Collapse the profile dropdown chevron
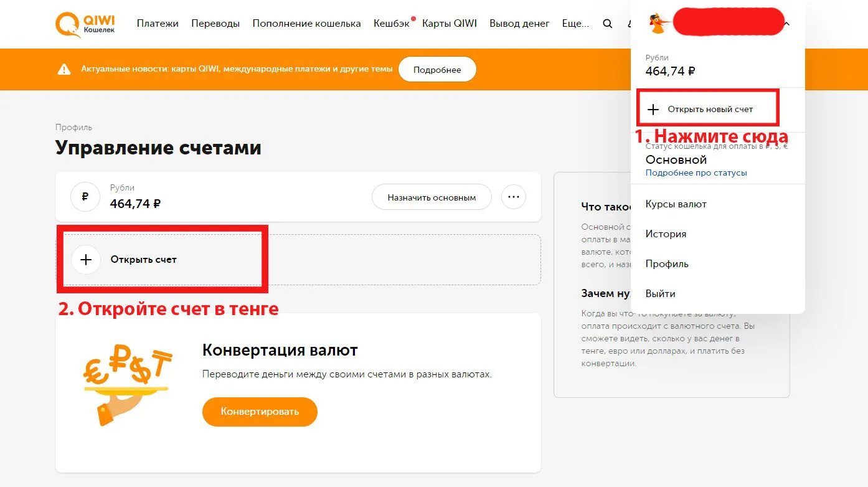The width and height of the screenshot is (868, 487). coord(787,24)
